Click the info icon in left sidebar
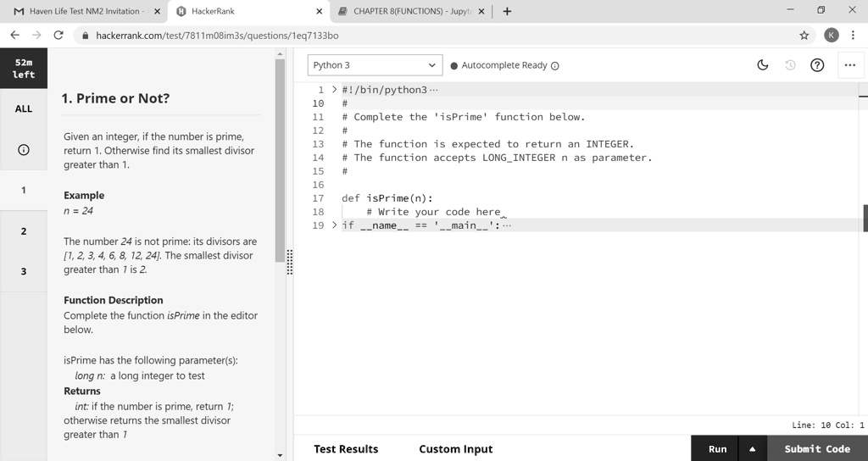Image resolution: width=868 pixels, height=461 pixels. pyautogui.click(x=24, y=150)
